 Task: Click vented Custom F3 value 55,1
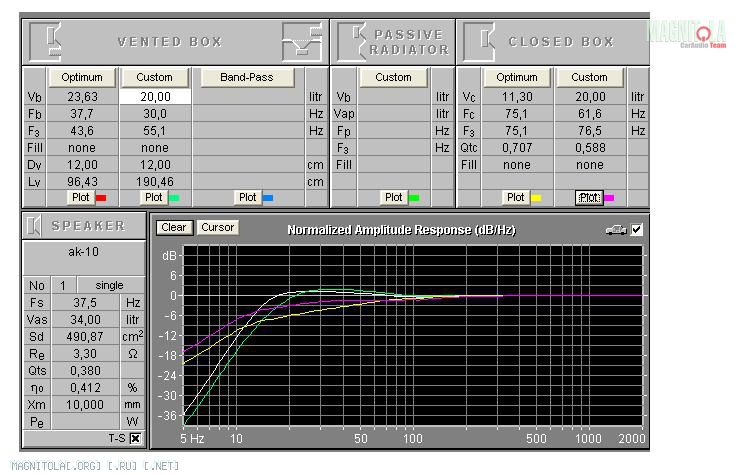(x=155, y=131)
